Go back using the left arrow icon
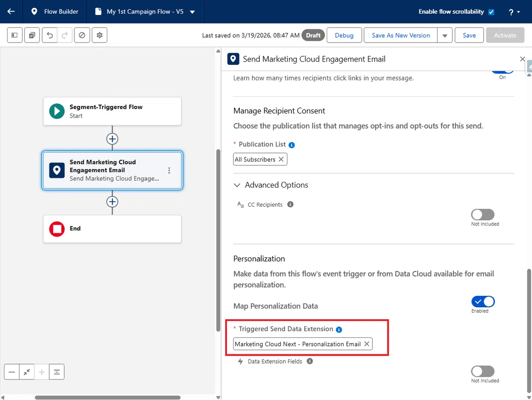The width and height of the screenshot is (532, 400). [11, 12]
